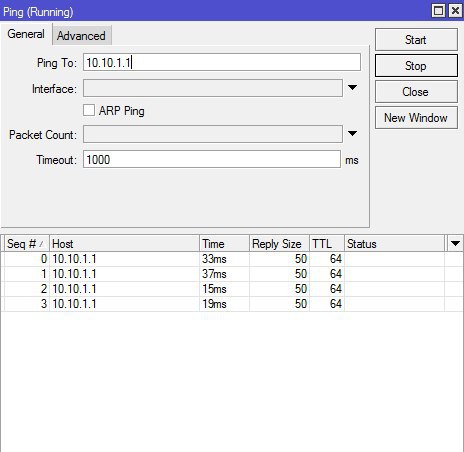
Task: Click the Start button
Action: [x=416, y=40]
